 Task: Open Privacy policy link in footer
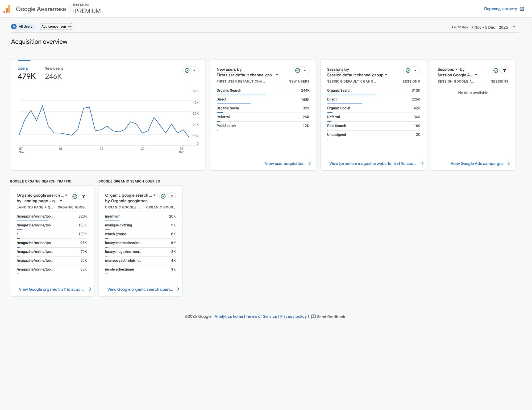tap(293, 316)
